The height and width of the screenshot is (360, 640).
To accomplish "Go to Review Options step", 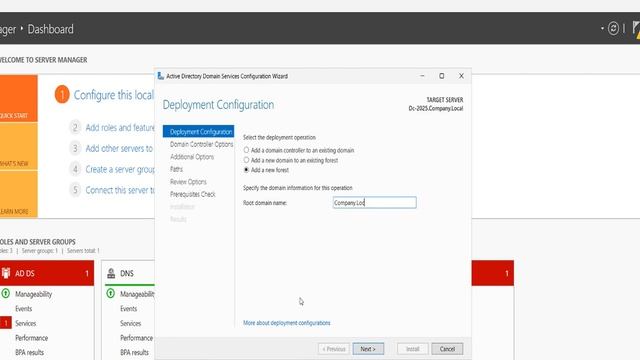I will click(x=188, y=182).
